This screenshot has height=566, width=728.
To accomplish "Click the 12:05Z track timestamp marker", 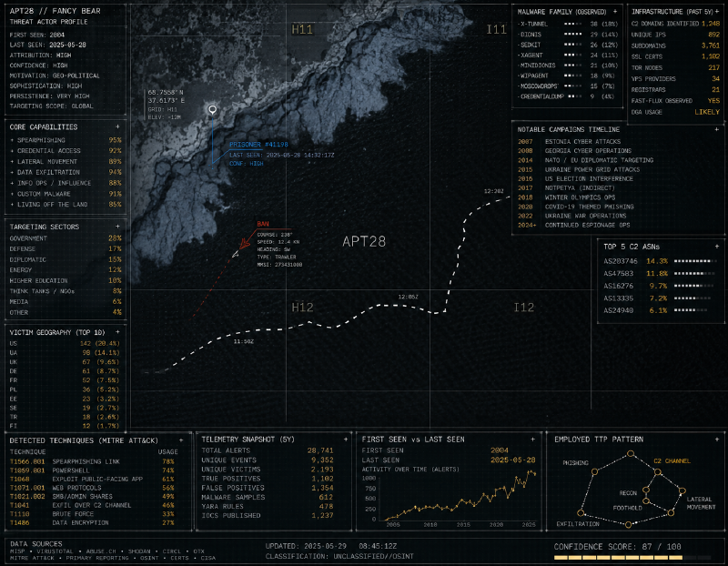I will coord(408,298).
